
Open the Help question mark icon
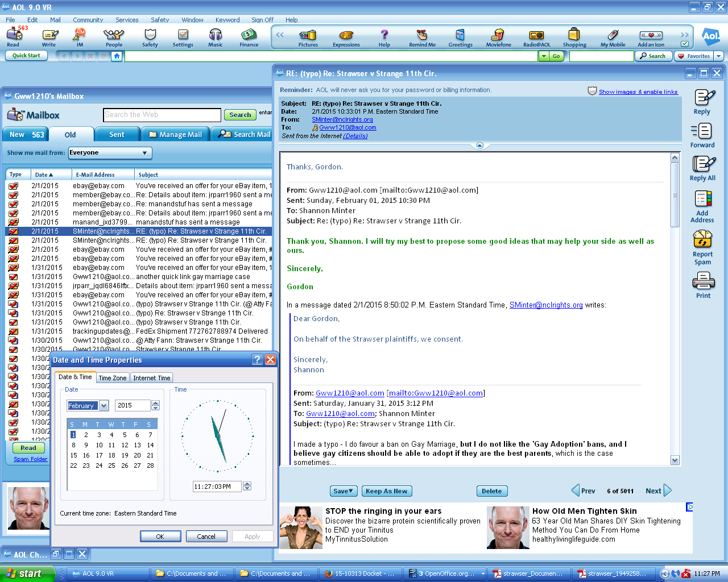click(384, 38)
